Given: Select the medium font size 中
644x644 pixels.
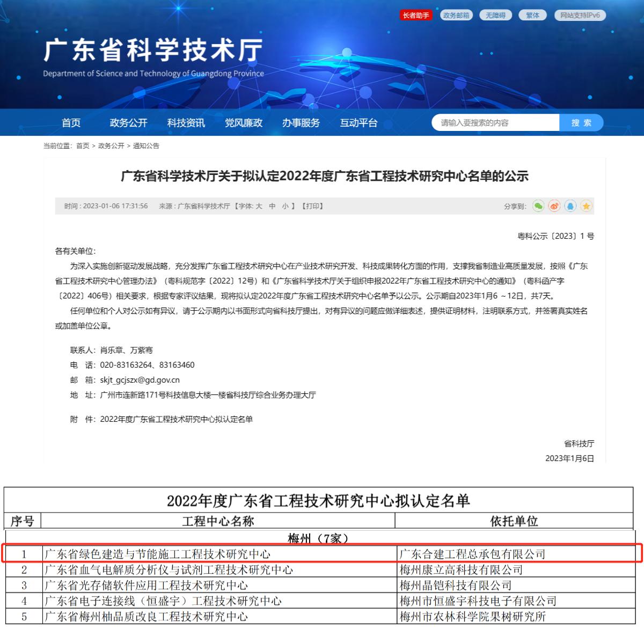Looking at the screenshot, I should 272,206.
